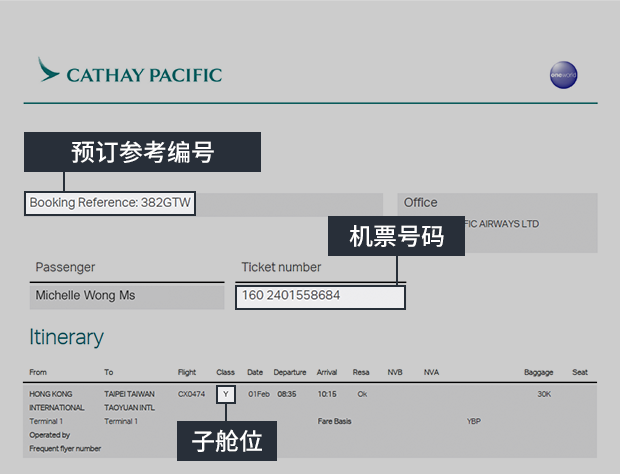Click the Office heading
The height and width of the screenshot is (474, 620).
(420, 202)
